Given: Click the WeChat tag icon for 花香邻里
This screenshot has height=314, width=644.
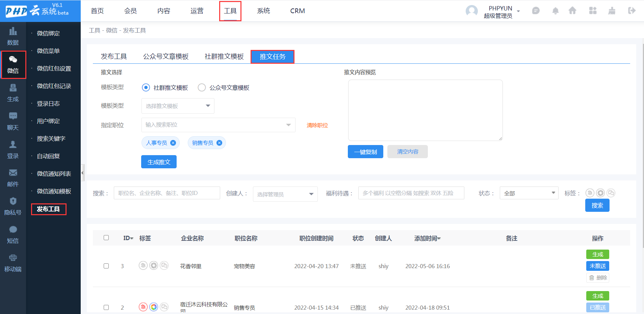Looking at the screenshot, I should pos(164,266).
